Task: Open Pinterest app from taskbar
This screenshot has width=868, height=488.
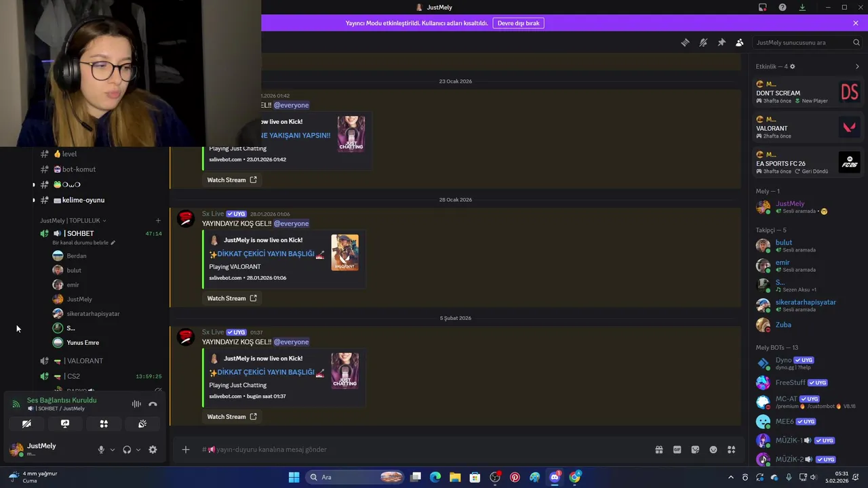Action: pyautogui.click(x=515, y=477)
